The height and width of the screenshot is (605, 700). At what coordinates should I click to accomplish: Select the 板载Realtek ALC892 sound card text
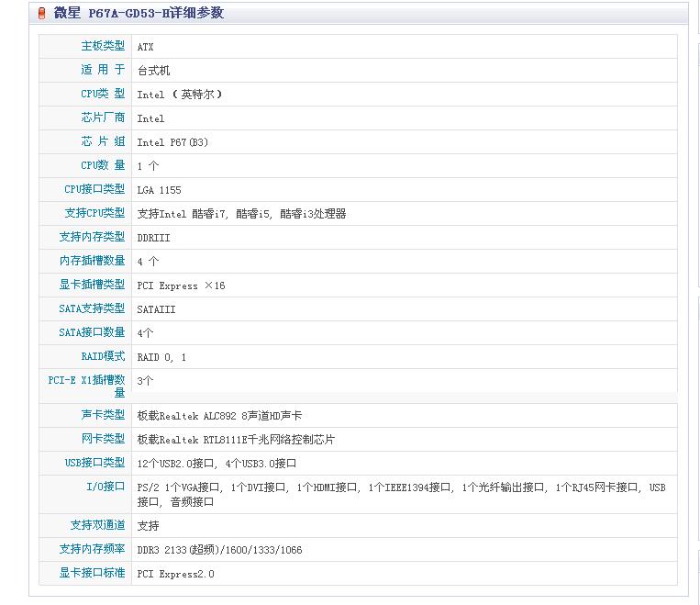pos(219,416)
